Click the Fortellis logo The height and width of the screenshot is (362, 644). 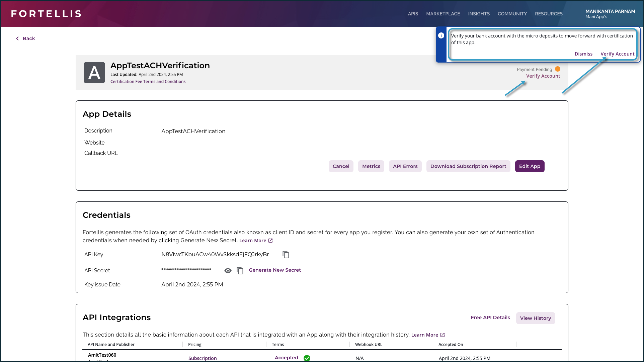[47, 14]
